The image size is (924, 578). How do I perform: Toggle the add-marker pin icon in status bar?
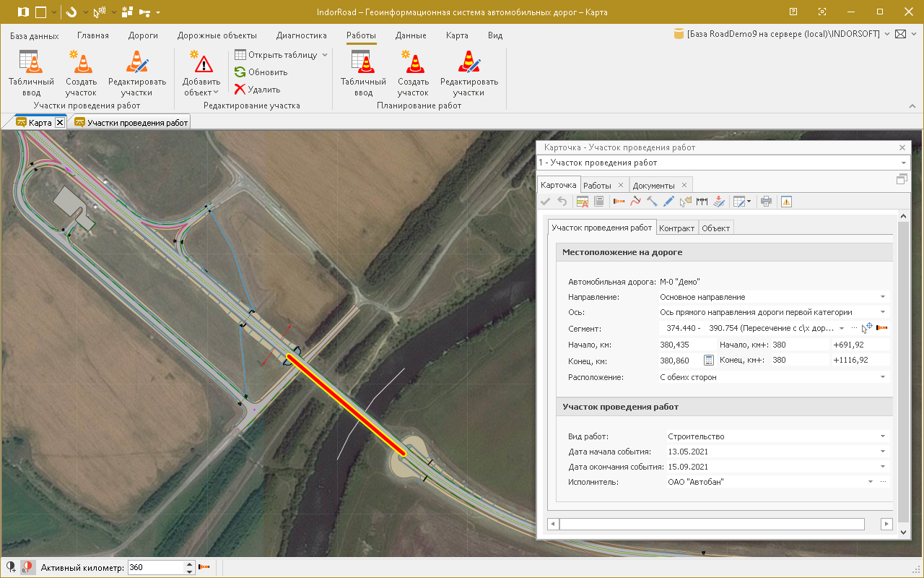click(11, 568)
